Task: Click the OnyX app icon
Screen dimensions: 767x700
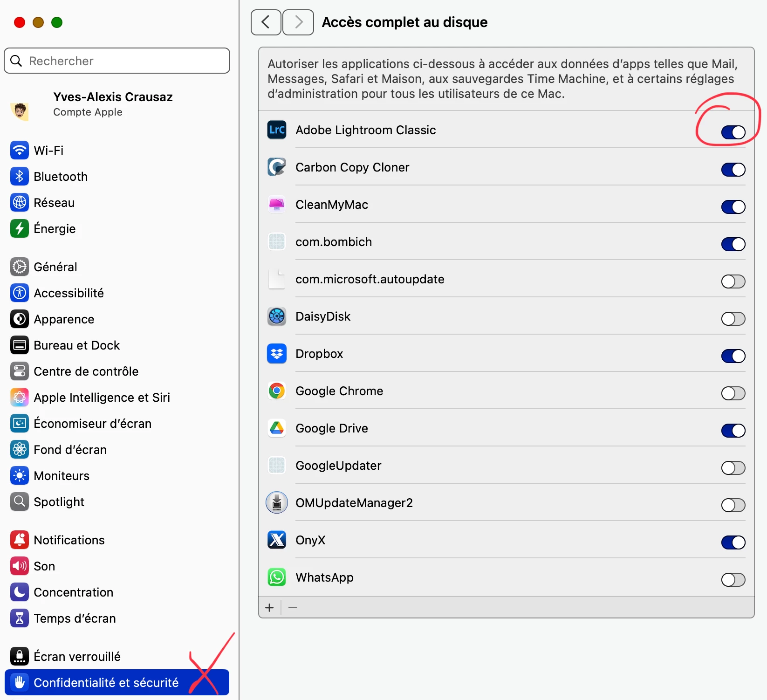Action: click(x=277, y=540)
